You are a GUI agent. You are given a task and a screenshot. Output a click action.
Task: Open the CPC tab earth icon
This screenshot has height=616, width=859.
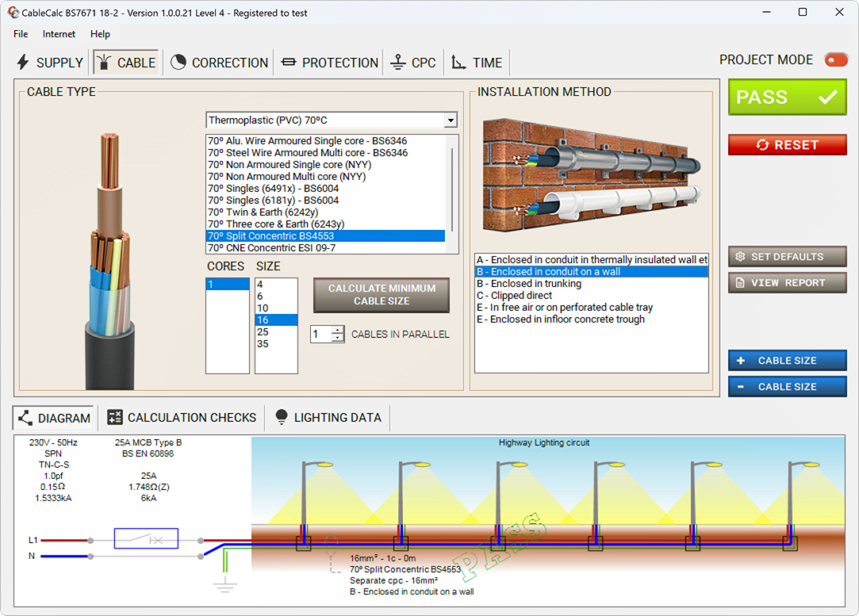pyautogui.click(x=397, y=61)
